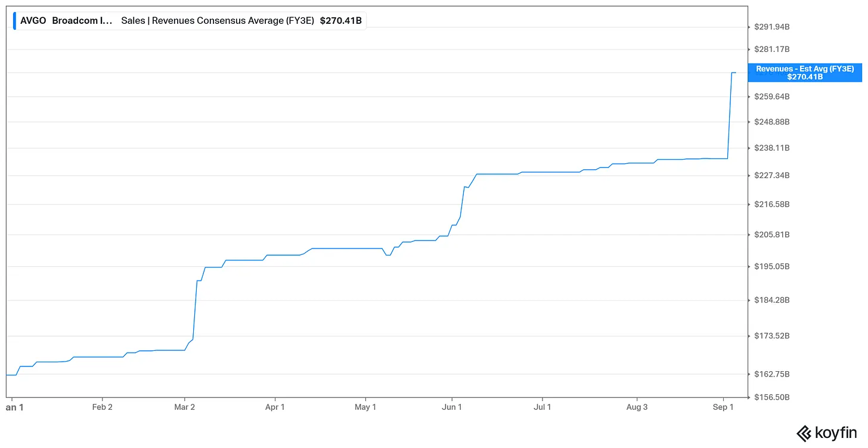Select the AVGO ticker in legend

coord(33,20)
